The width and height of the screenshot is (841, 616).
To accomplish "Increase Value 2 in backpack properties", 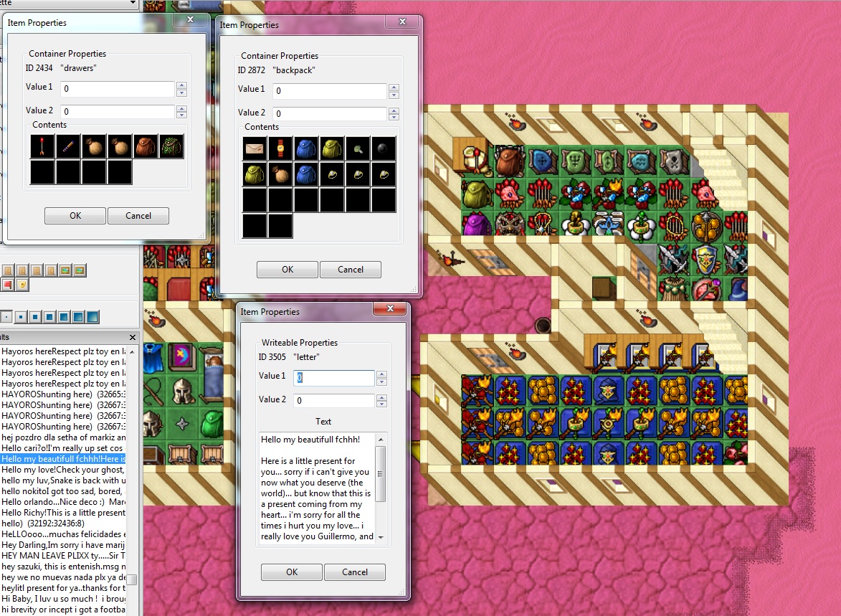I will 394,110.
